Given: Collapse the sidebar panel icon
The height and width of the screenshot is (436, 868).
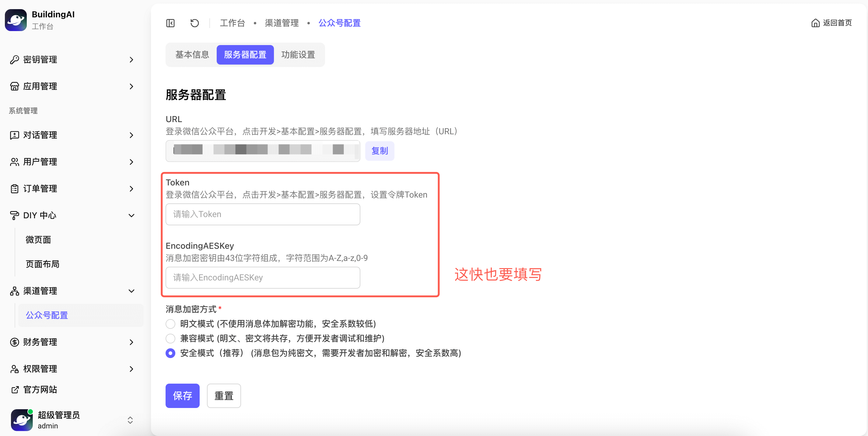Looking at the screenshot, I should [170, 23].
